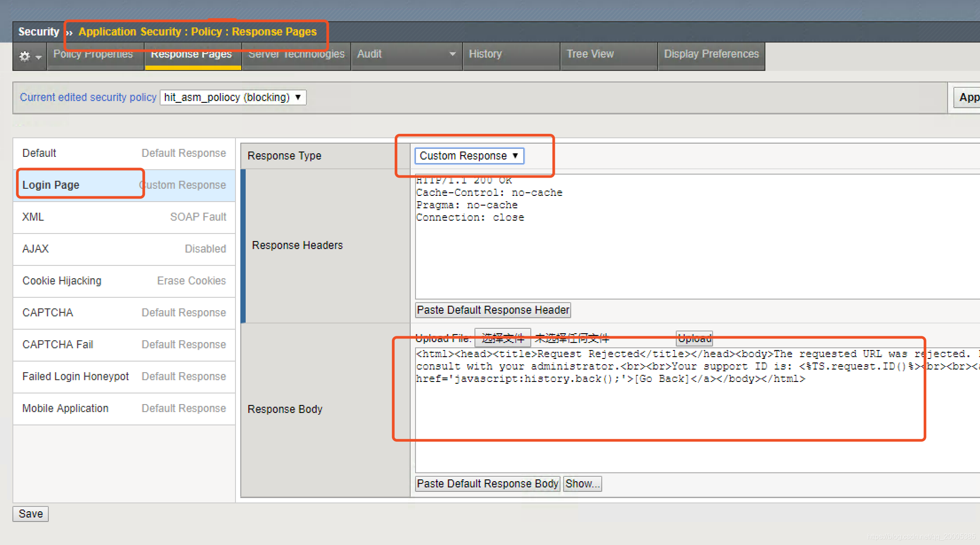Click the Upload button
Image resolution: width=980 pixels, height=545 pixels.
click(x=694, y=339)
